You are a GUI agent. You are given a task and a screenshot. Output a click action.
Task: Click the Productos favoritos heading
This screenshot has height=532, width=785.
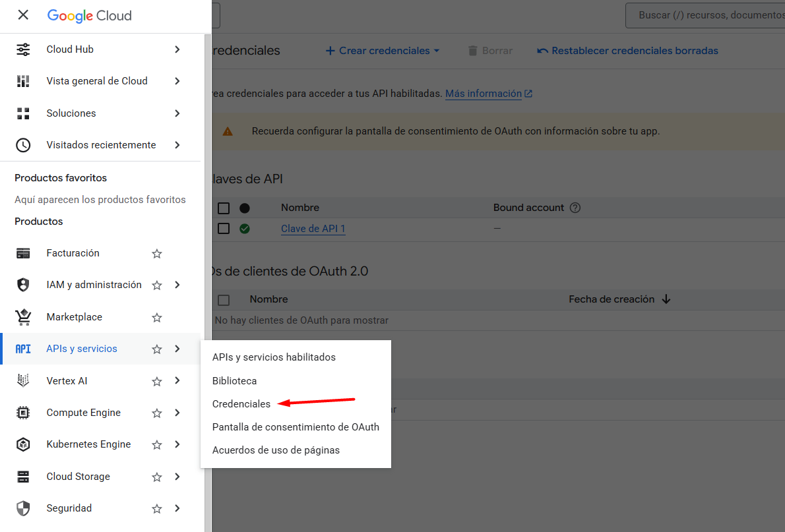61,178
